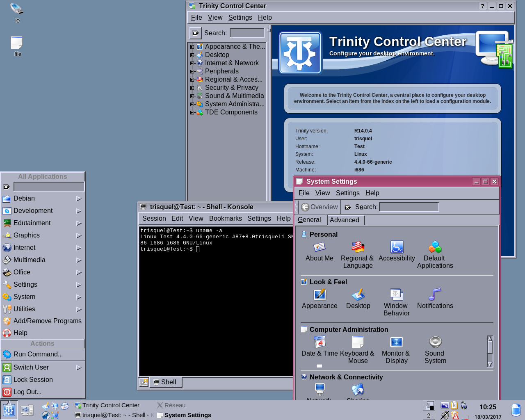Click the System Settings scrollbar down arrow

pyautogui.click(x=490, y=364)
